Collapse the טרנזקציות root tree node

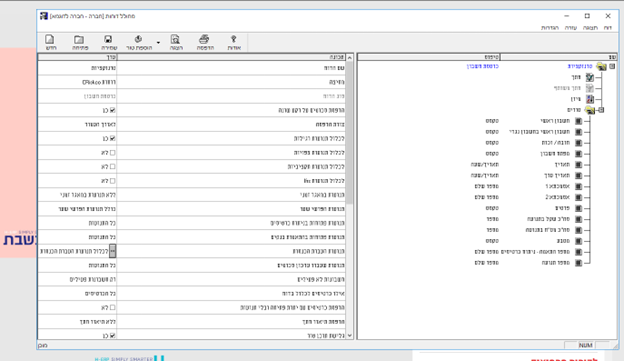[x=612, y=66]
